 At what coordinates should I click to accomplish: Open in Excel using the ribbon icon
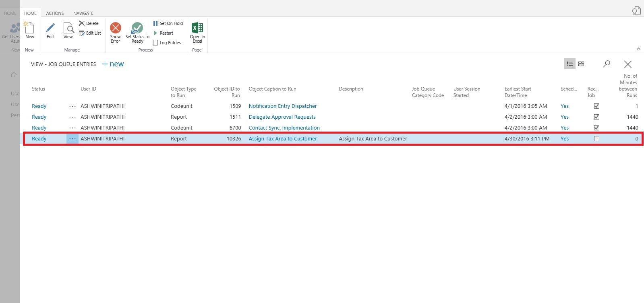point(197,29)
